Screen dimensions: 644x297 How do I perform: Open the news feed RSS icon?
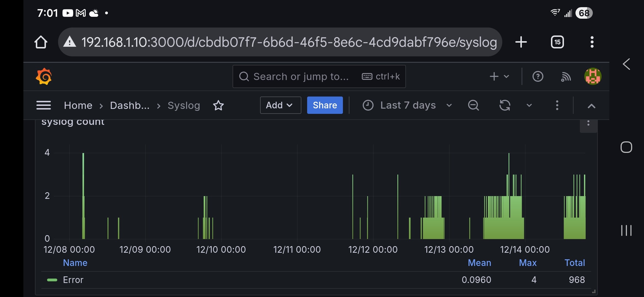tap(566, 77)
